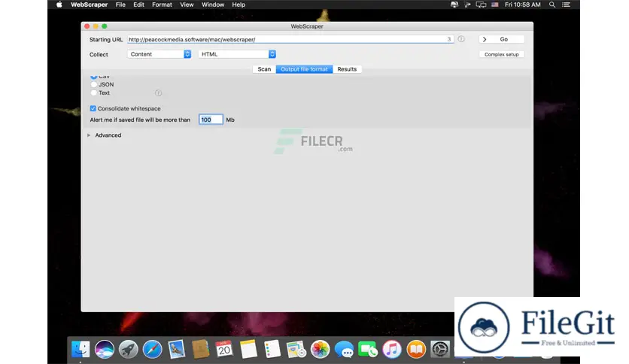Image resolution: width=629 pixels, height=364 pixels.
Task: Expand the Advanced section
Action: coord(89,135)
